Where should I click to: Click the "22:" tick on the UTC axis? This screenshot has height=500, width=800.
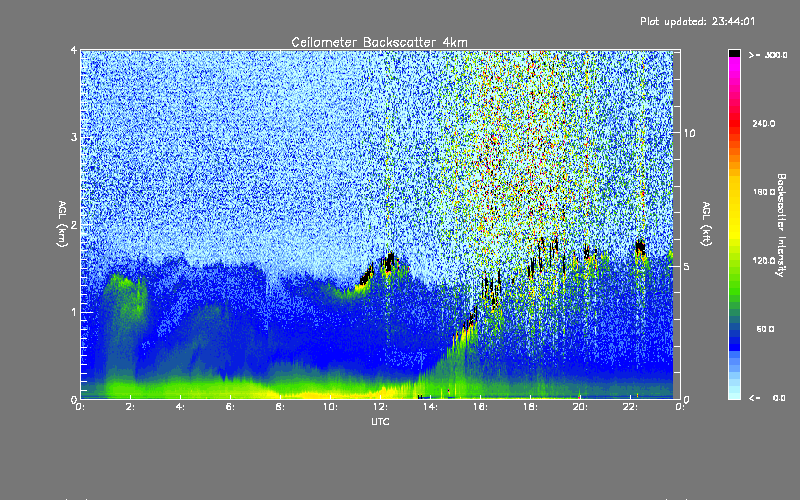630,407
